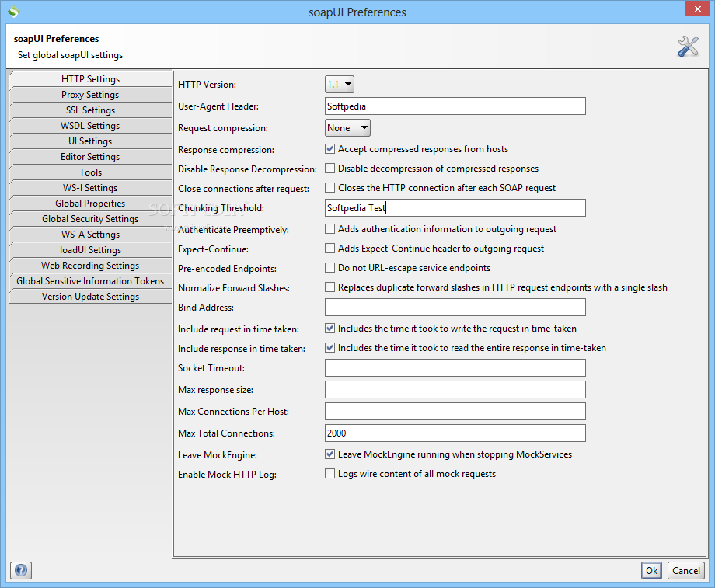The width and height of the screenshot is (715, 588).
Task: Enable Disable decompression of compressed responses
Action: point(330,169)
